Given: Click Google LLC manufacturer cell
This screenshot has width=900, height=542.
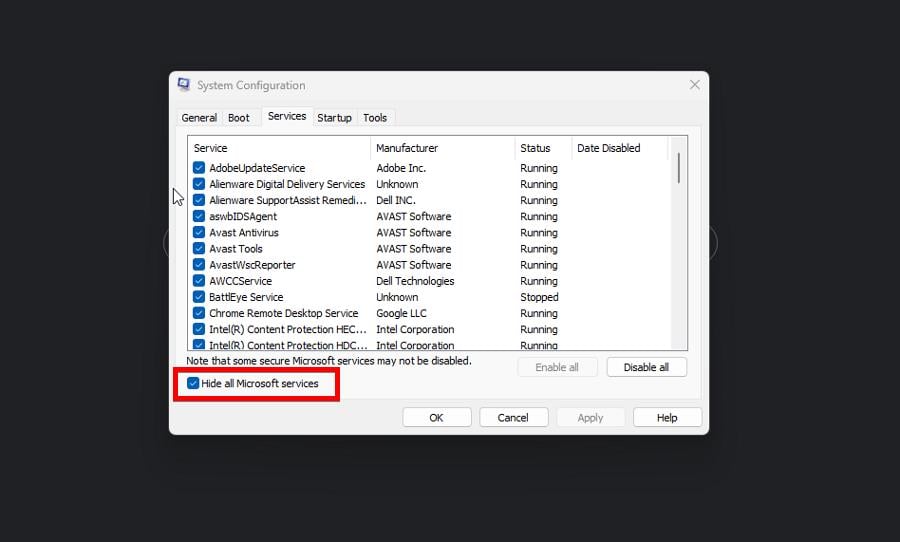Looking at the screenshot, I should [x=401, y=313].
